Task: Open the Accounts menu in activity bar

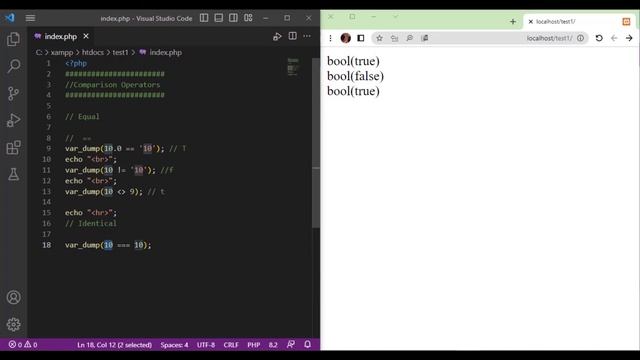Action: (13, 297)
